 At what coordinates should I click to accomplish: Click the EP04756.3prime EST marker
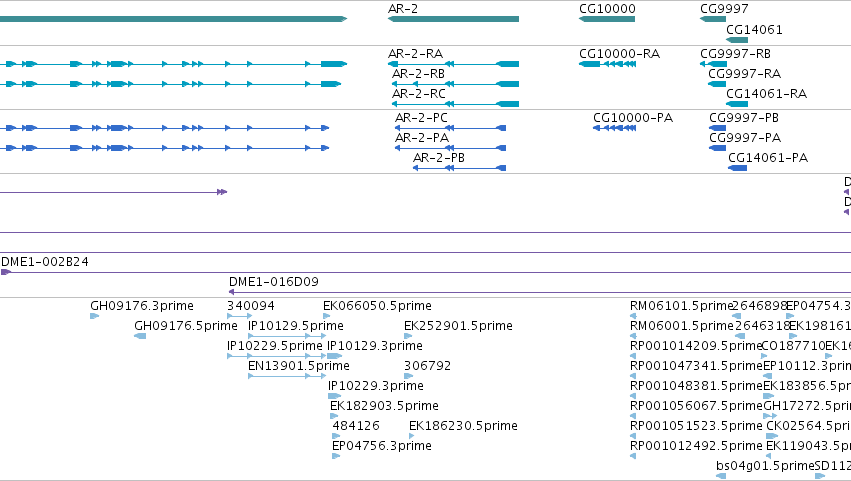pos(336,456)
